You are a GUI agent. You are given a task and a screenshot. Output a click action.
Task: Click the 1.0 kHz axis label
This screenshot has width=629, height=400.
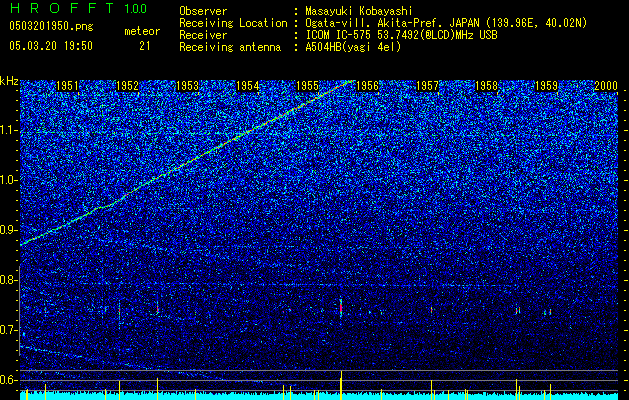click(9, 180)
